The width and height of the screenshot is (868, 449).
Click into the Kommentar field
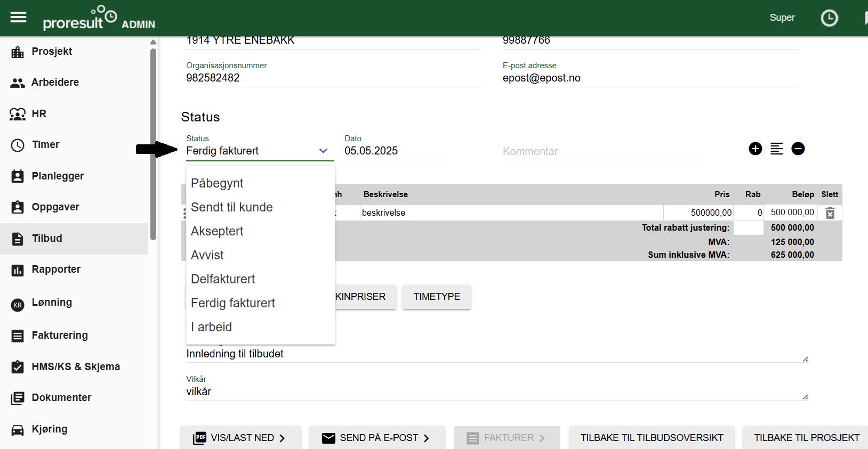tap(602, 151)
